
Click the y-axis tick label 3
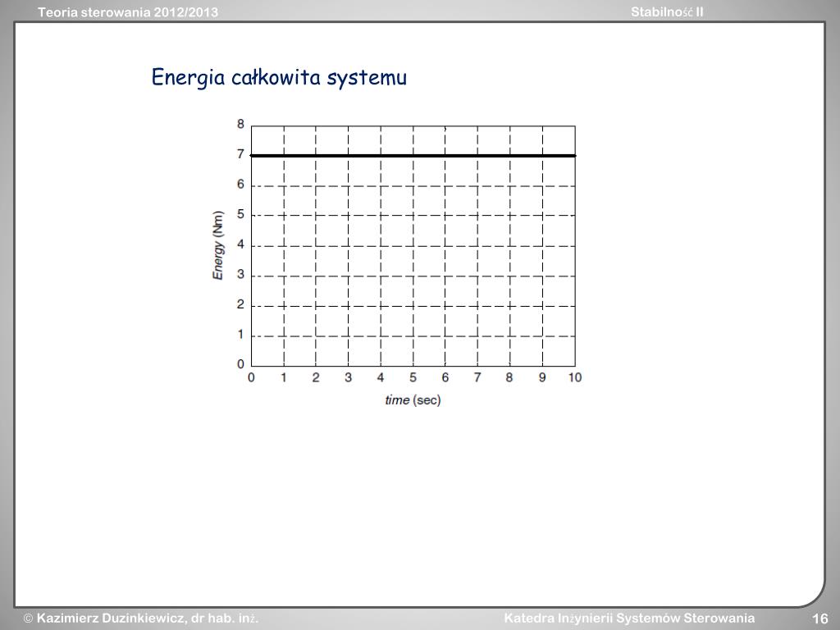(x=240, y=274)
